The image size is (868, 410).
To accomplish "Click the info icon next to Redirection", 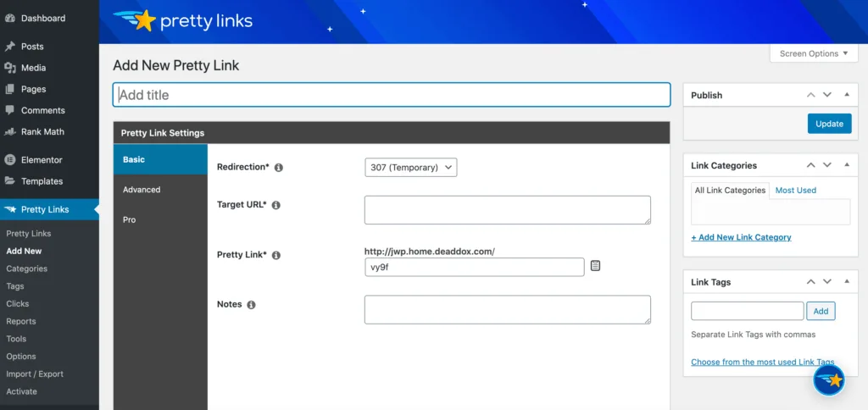I will coord(279,168).
